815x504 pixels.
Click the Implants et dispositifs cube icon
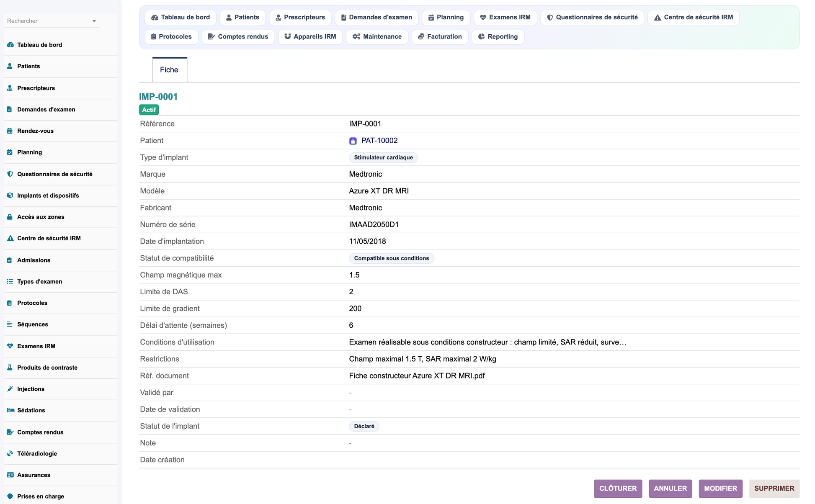(10, 195)
